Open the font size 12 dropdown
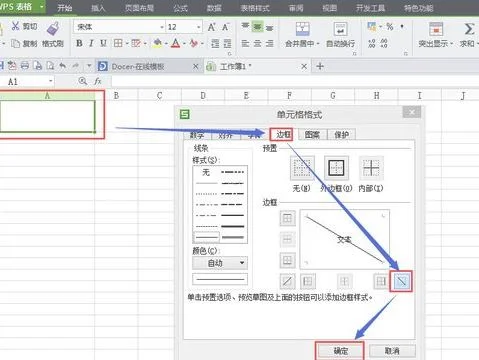 [x=199, y=27]
